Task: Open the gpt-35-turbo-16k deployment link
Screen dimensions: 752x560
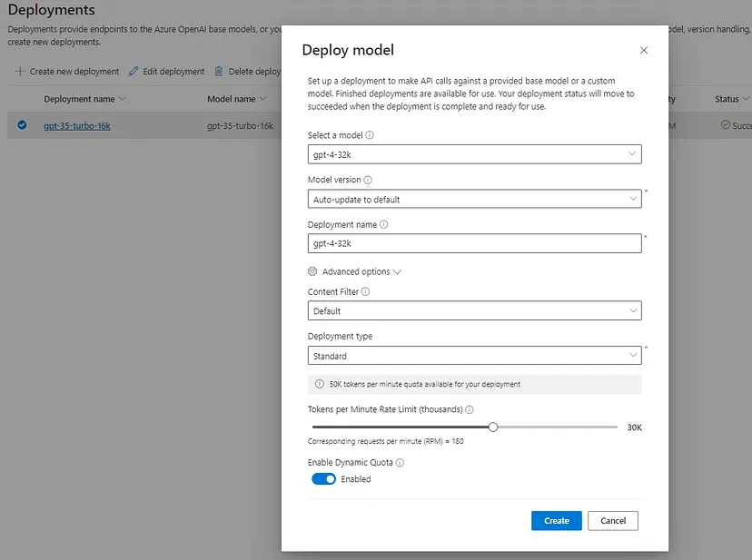Action: (76, 125)
